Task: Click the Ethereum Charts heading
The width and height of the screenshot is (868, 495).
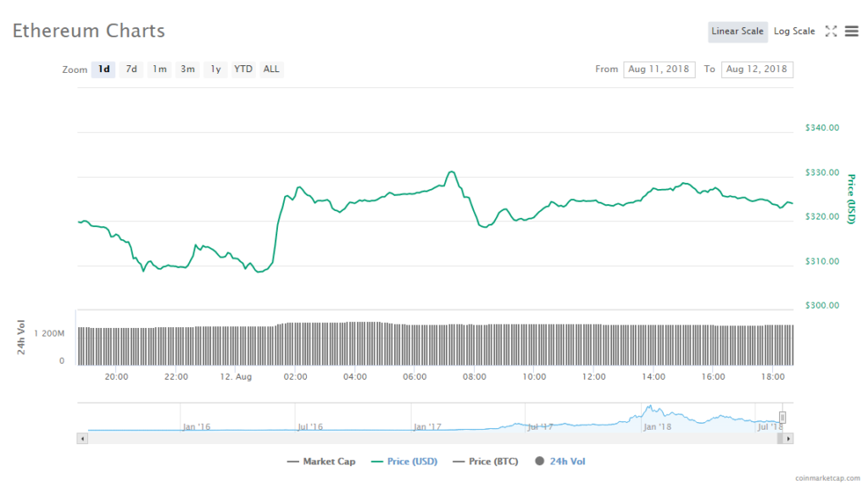Action: click(88, 31)
